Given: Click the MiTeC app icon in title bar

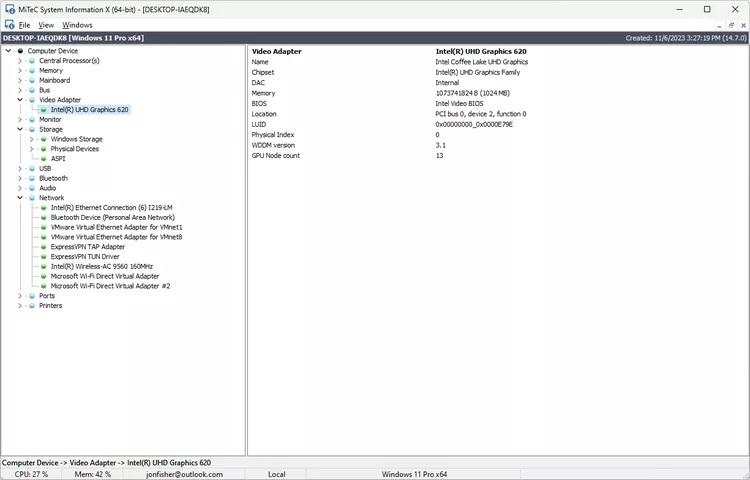Looking at the screenshot, I should 9,8.
